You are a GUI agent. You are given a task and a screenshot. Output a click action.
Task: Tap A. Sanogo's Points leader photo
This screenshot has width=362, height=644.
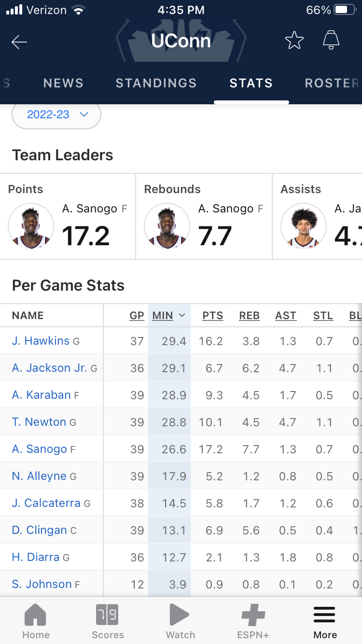coord(31,226)
